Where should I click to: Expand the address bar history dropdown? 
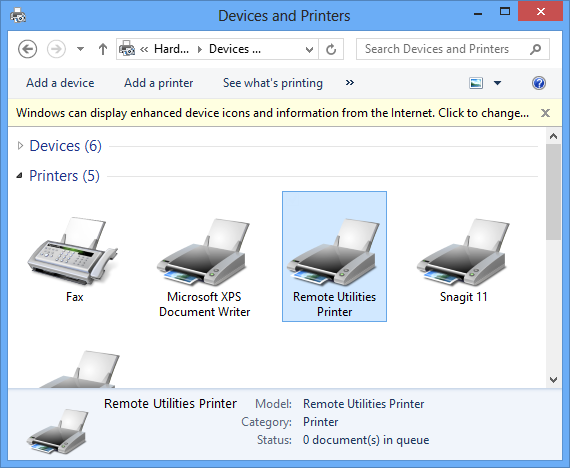coord(309,49)
